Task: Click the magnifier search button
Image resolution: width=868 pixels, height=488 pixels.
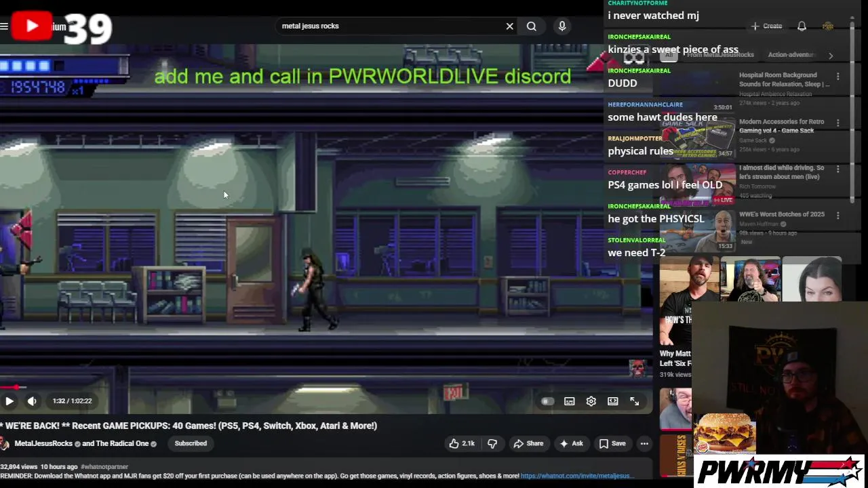Action: click(532, 26)
